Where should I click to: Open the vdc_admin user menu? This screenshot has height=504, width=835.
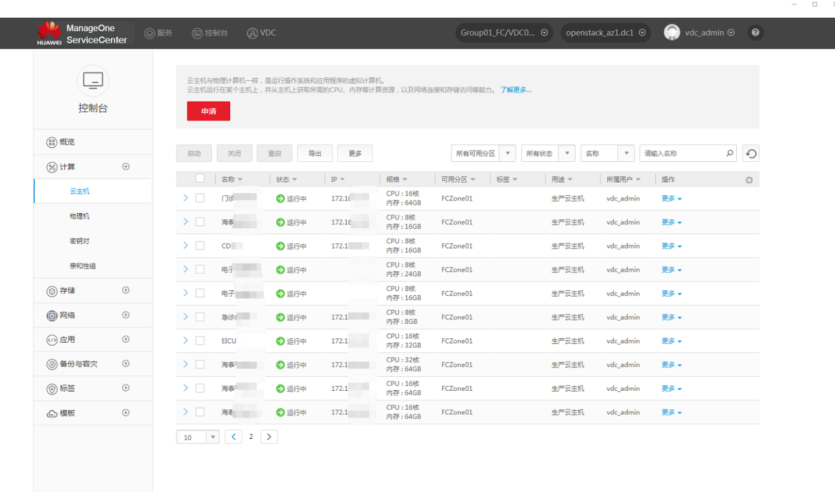point(699,33)
